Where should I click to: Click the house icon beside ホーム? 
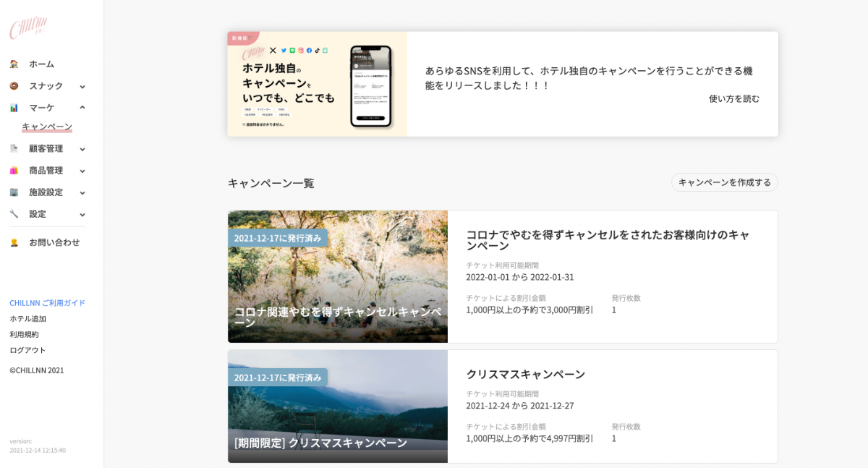tap(14, 64)
